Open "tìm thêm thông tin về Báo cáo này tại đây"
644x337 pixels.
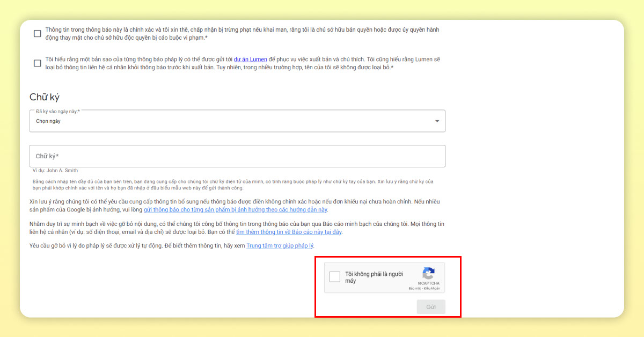pyautogui.click(x=289, y=232)
